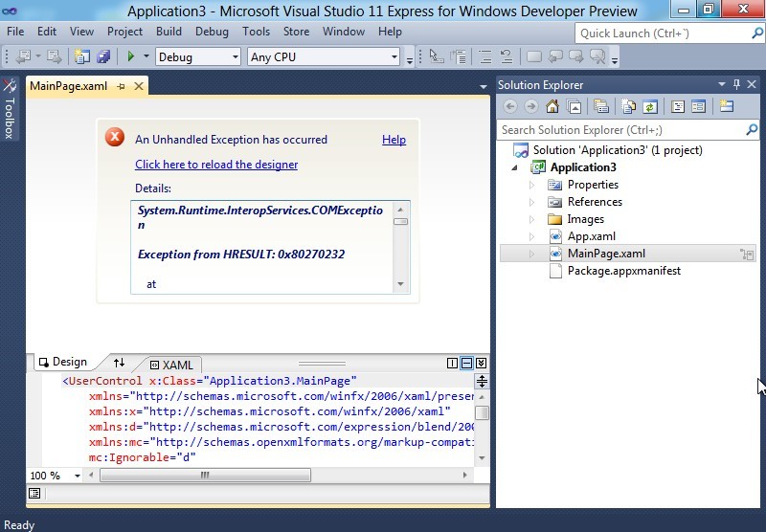Open the Edit menu

tap(47, 32)
